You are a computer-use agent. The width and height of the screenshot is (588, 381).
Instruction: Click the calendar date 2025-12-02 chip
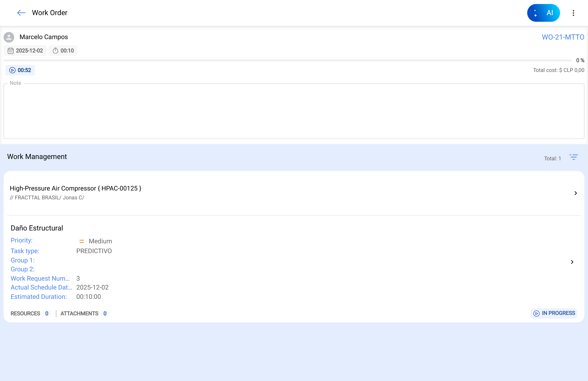click(25, 51)
